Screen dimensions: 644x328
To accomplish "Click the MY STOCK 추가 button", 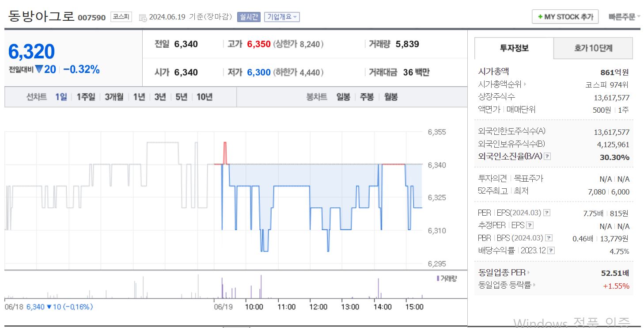I will pyautogui.click(x=565, y=17).
